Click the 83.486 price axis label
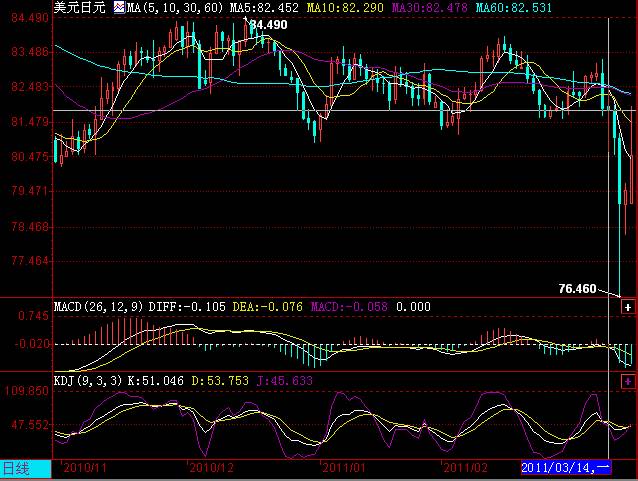The height and width of the screenshot is (481, 638). tap(30, 52)
